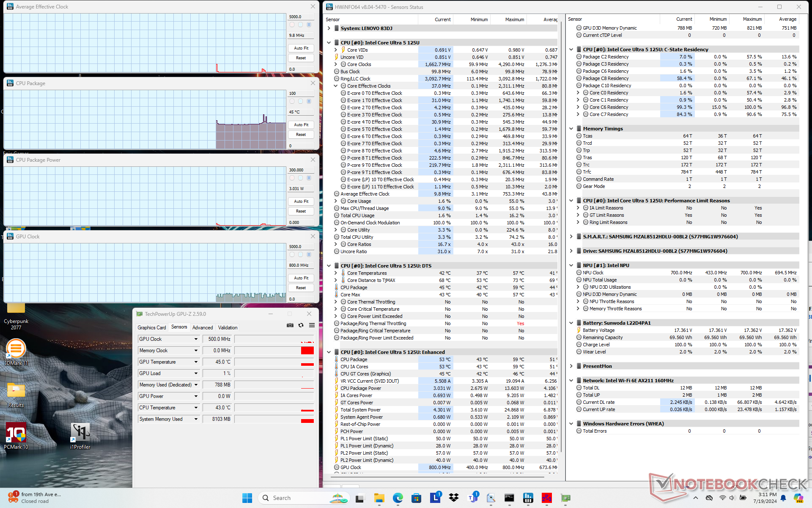Click Reset in the CPU Package graph
This screenshot has width=812, height=508.
tap(301, 135)
